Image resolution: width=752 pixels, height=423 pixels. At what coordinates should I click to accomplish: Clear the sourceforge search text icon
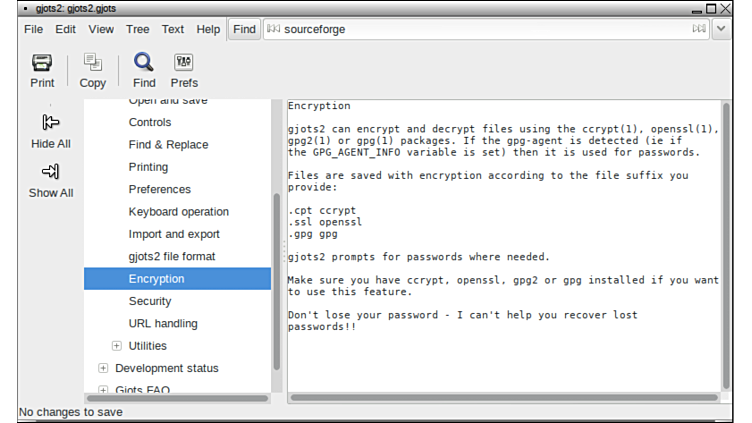698,29
